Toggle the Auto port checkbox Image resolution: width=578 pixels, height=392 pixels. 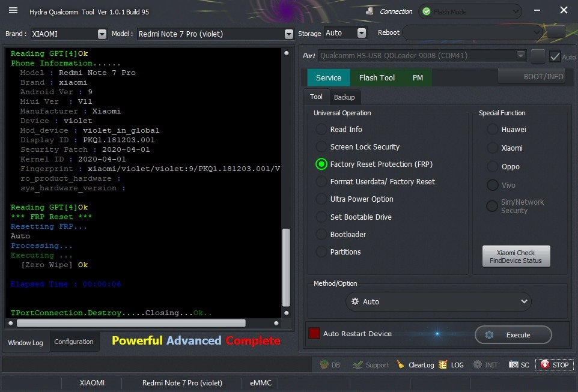tap(555, 56)
